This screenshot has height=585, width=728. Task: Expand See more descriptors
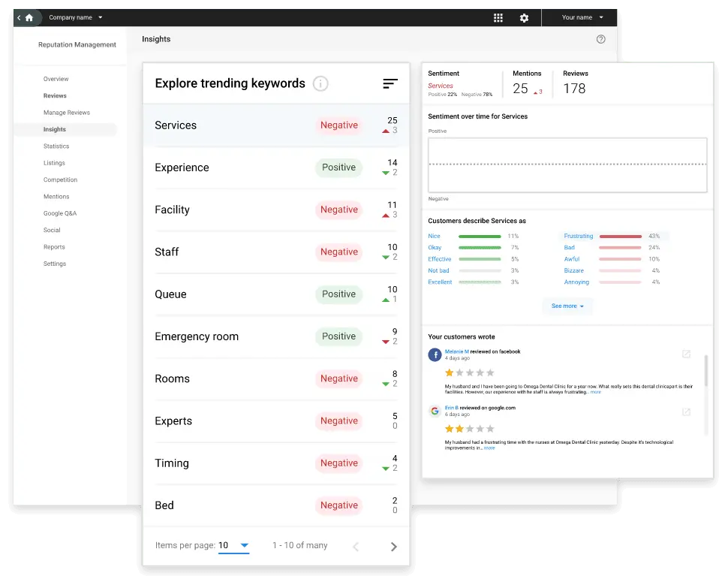(x=567, y=306)
